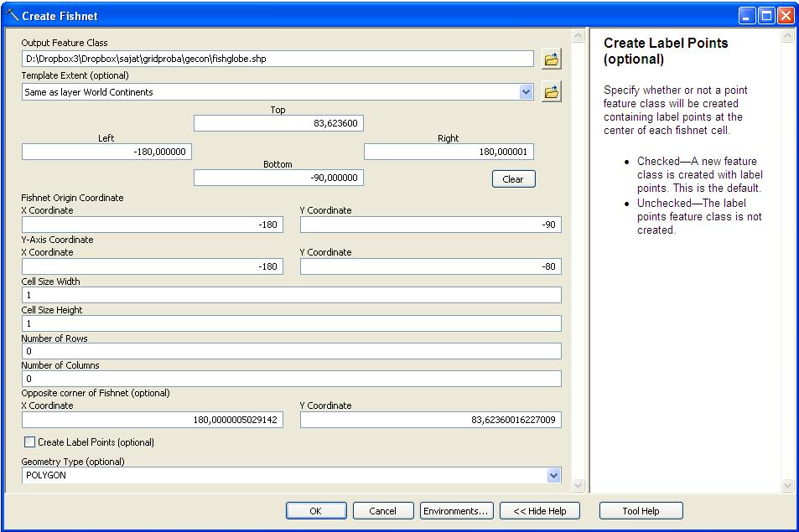Close the Create Fishnet window
This screenshot has width=799, height=532.
coord(786,16)
